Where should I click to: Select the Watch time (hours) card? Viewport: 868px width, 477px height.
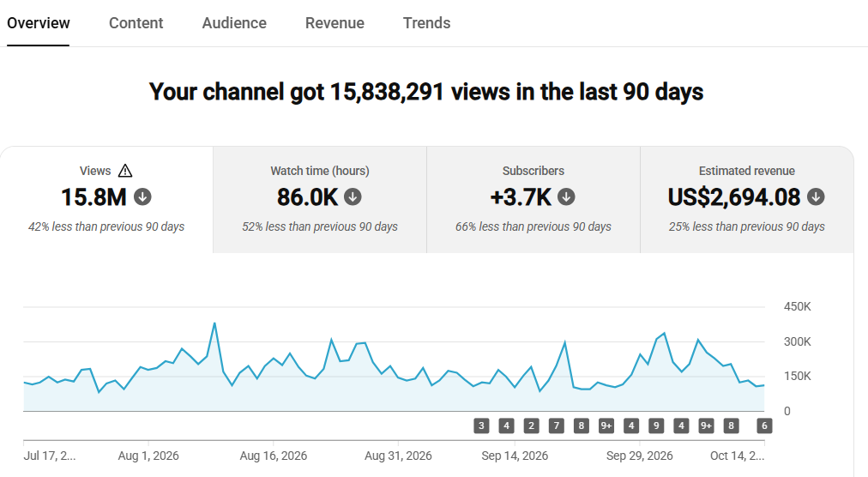click(320, 200)
